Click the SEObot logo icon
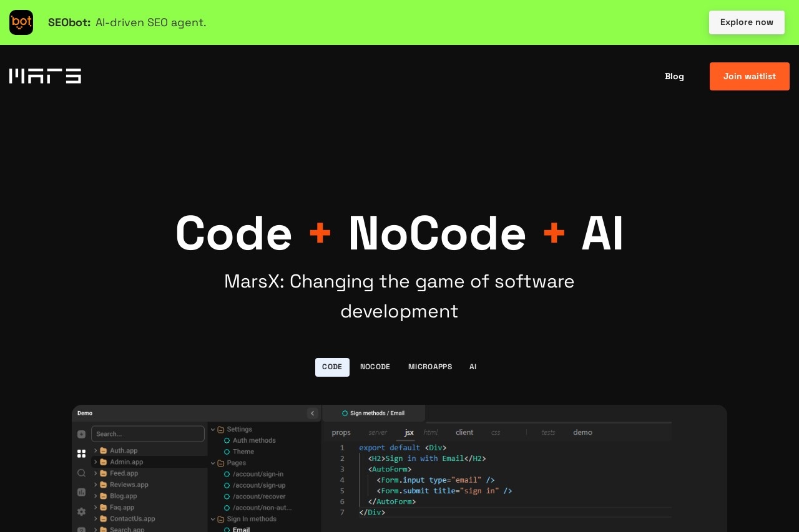Screen dimensions: 799x532 [x=21, y=22]
